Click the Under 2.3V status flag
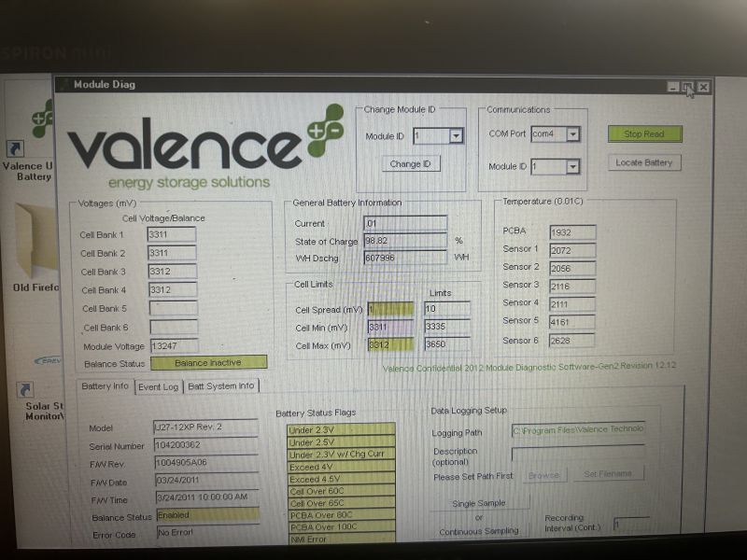Image resolution: width=747 pixels, height=560 pixels. click(341, 429)
